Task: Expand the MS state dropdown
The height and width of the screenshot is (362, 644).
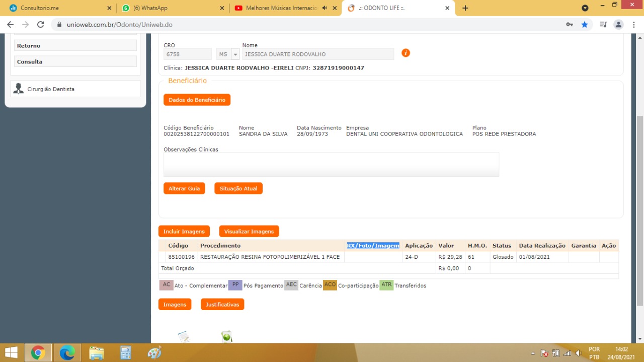Action: (235, 54)
